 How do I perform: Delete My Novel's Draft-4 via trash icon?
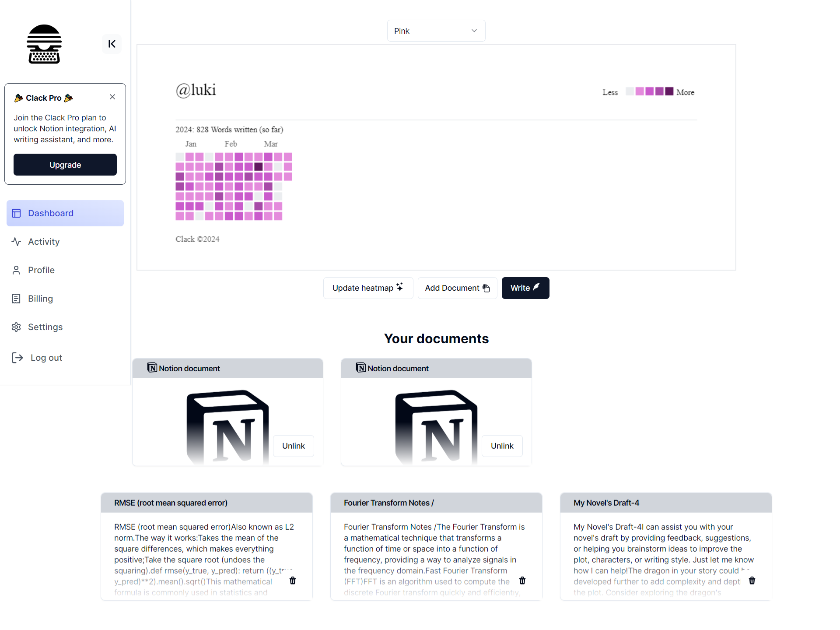pos(752,581)
